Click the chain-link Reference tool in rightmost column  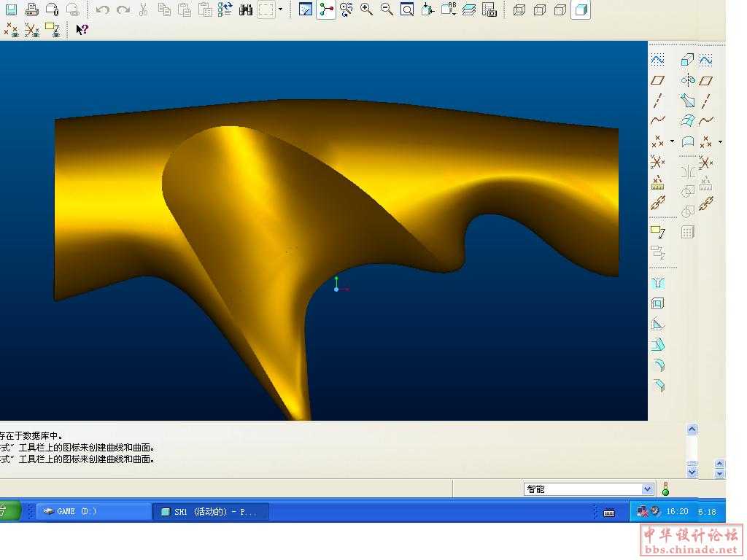705,203
